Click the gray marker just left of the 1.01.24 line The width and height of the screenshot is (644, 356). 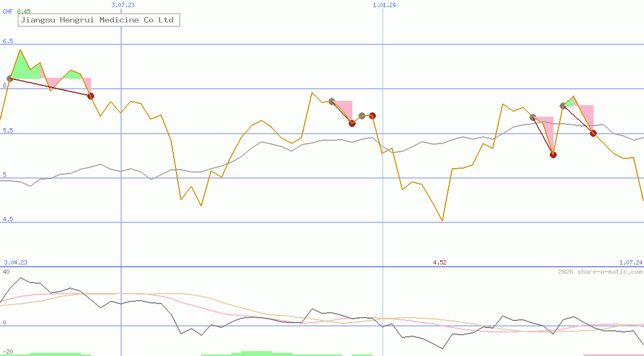coord(362,116)
